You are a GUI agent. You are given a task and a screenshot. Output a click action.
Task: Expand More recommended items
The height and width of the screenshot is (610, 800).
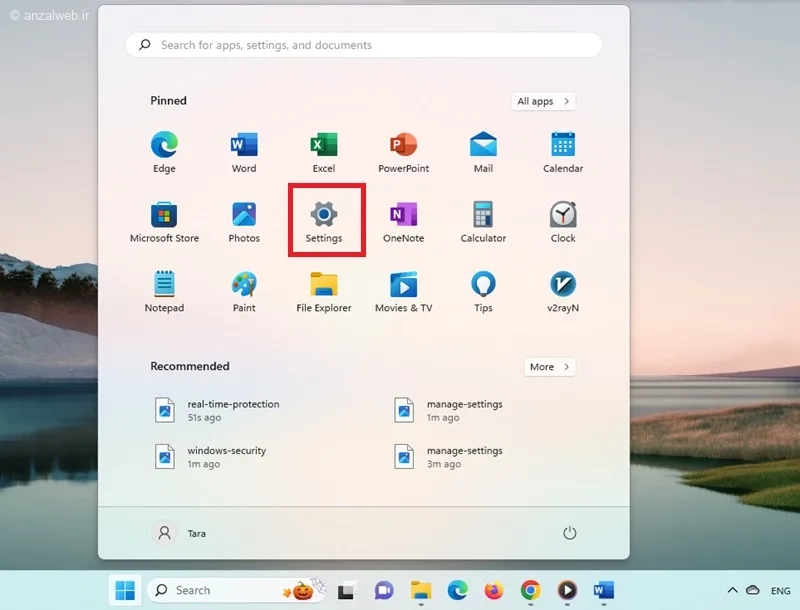coord(550,367)
